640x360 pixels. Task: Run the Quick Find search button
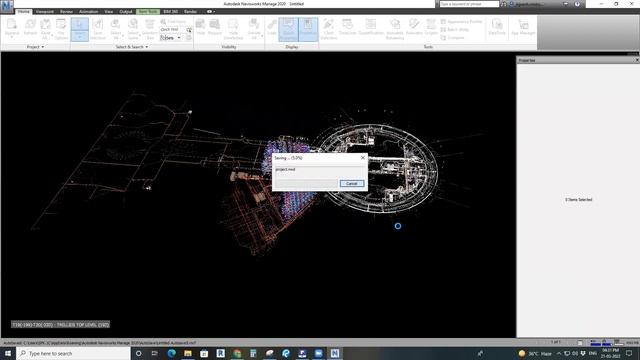[189, 30]
